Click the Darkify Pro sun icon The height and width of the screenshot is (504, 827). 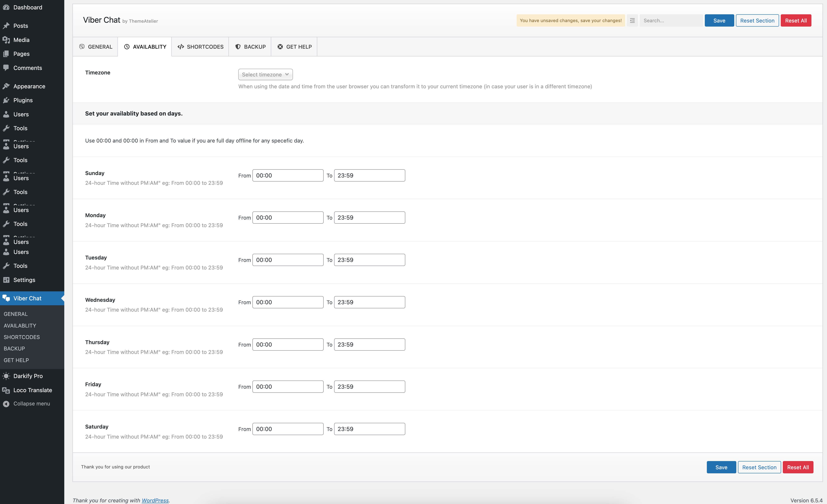[x=6, y=376]
